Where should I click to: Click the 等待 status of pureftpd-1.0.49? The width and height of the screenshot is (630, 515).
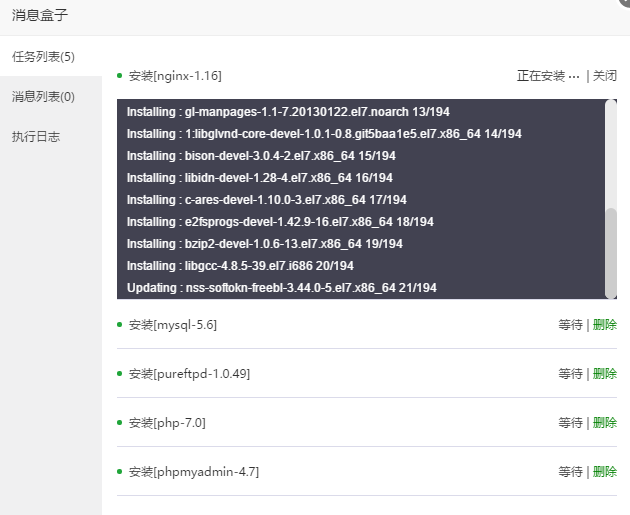point(570,374)
